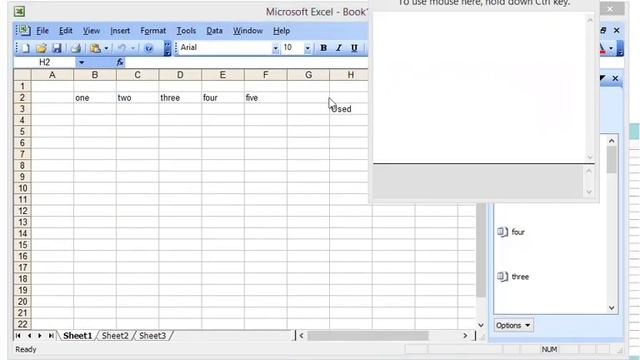
Task: Open Paste options dropdown arrow
Action: [x=106, y=48]
